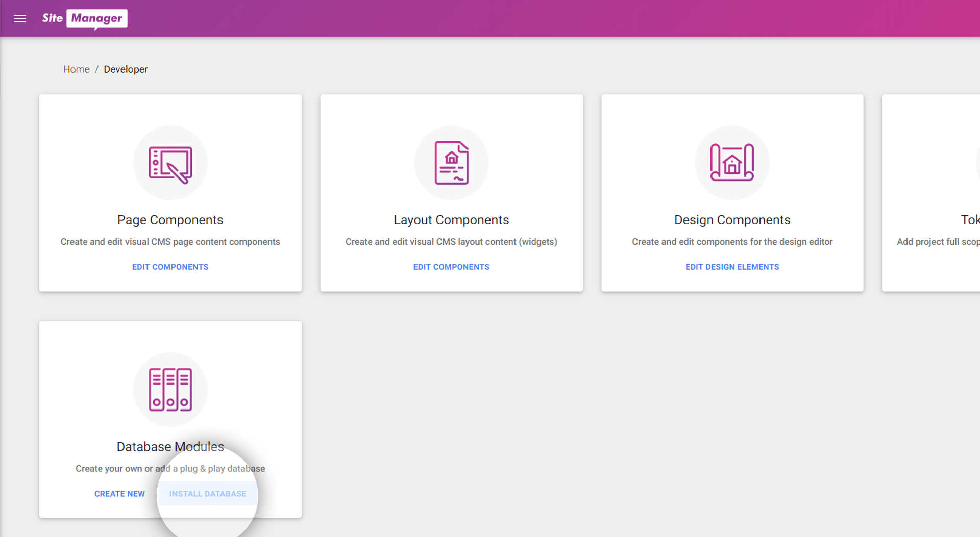
Task: Click the Install Database button
Action: (x=208, y=494)
